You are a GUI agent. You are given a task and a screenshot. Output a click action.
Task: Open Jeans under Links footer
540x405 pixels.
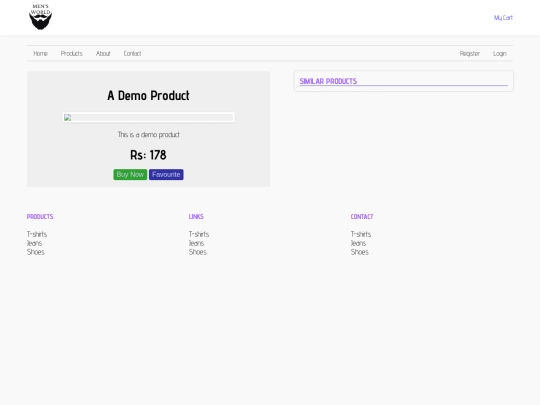(196, 243)
